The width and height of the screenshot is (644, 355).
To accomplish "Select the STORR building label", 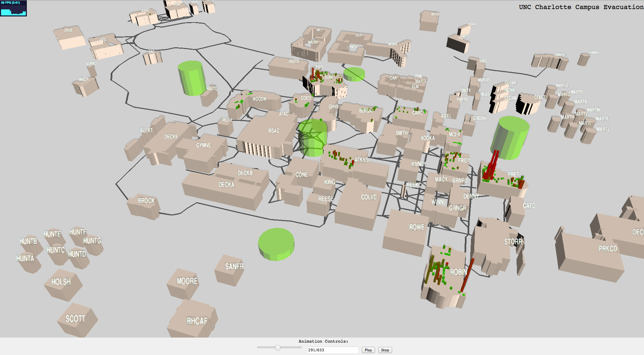I will tap(513, 242).
